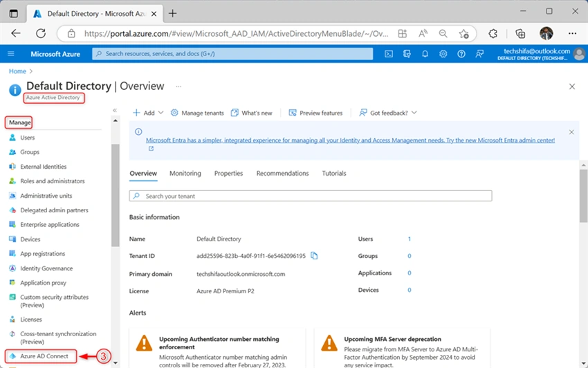Add this page to favorites star
The width and height of the screenshot is (588, 368).
tap(464, 34)
